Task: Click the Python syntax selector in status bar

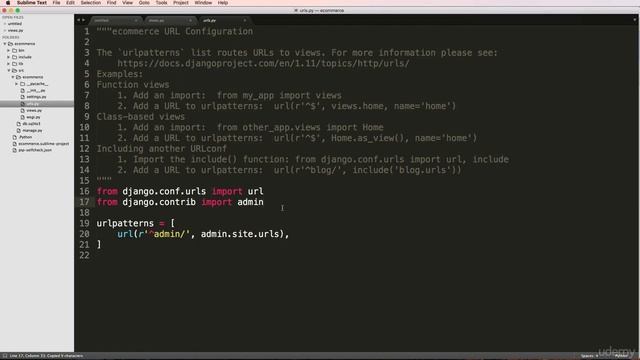Action: (621, 356)
